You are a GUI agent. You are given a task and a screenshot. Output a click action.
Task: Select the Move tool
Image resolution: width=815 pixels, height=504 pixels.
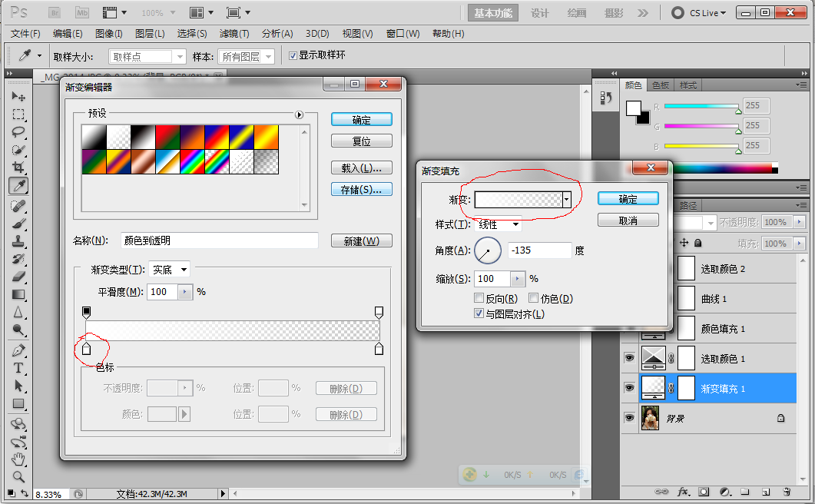point(18,97)
